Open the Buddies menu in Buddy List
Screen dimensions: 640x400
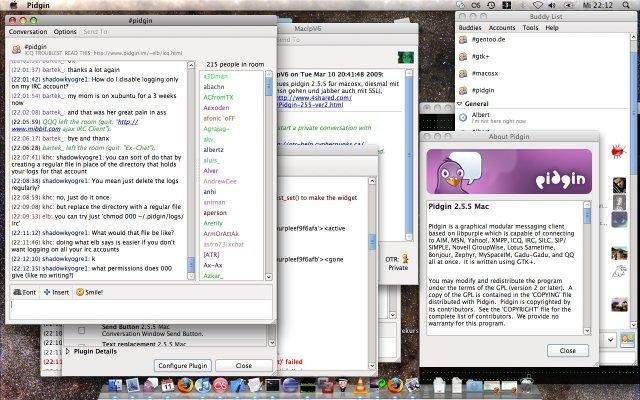coord(470,28)
